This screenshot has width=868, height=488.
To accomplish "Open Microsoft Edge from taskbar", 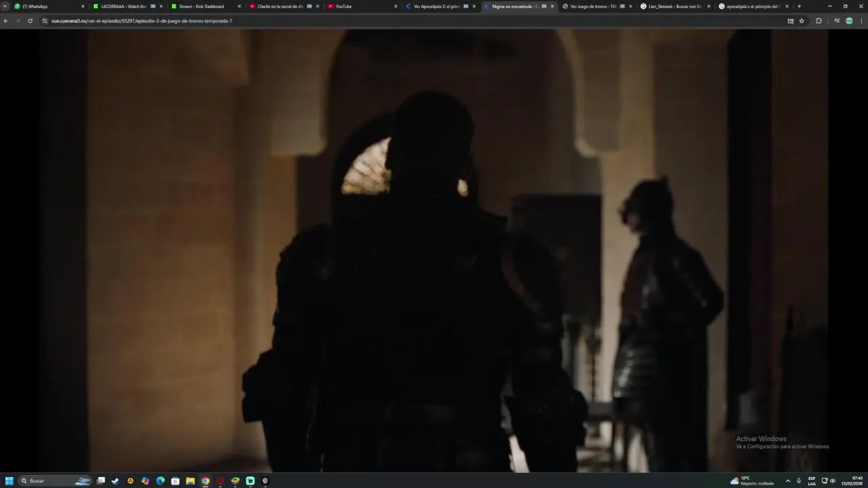I will 160,481.
